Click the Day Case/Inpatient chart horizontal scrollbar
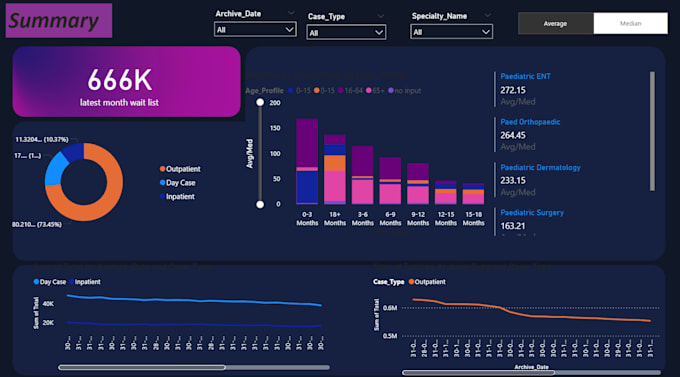The image size is (680, 377). click(142, 367)
